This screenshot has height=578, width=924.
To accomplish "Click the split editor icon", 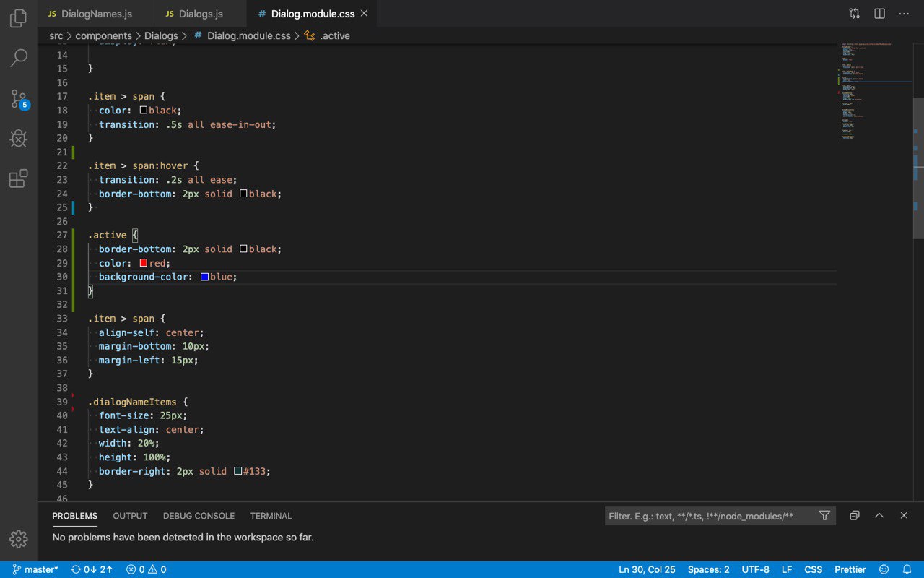I will pyautogui.click(x=879, y=14).
